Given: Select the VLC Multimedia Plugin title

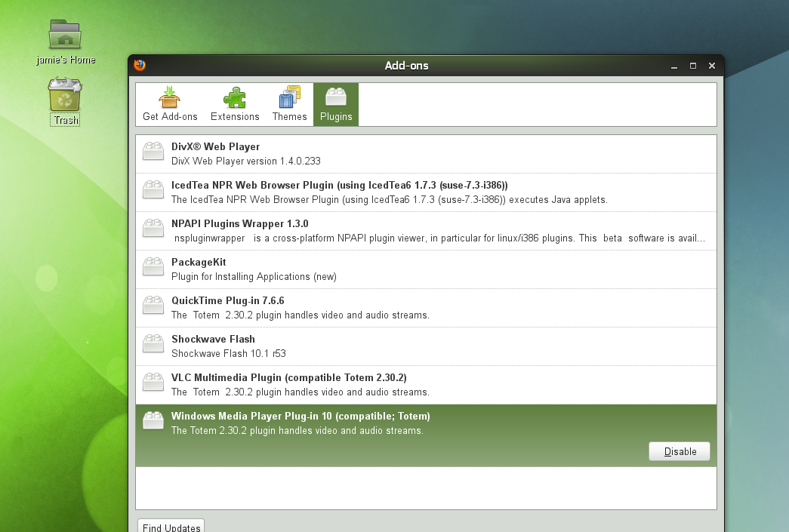Looking at the screenshot, I should (289, 377).
